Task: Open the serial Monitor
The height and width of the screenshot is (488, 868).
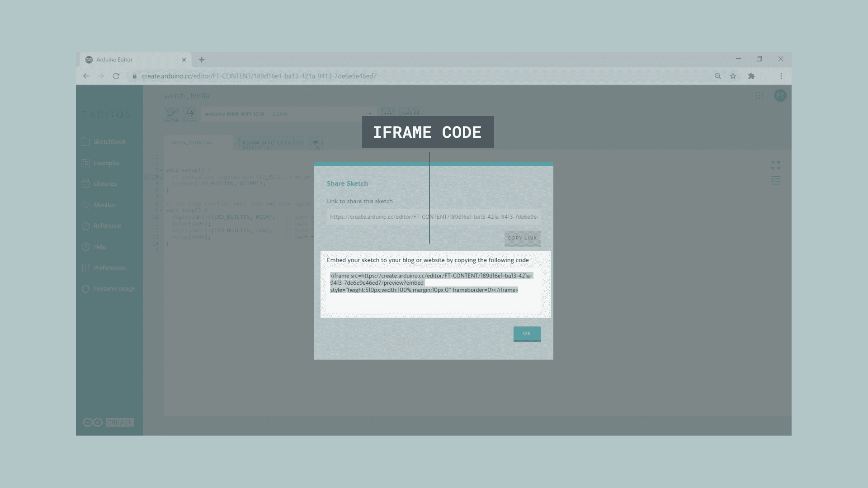Action: [104, 205]
